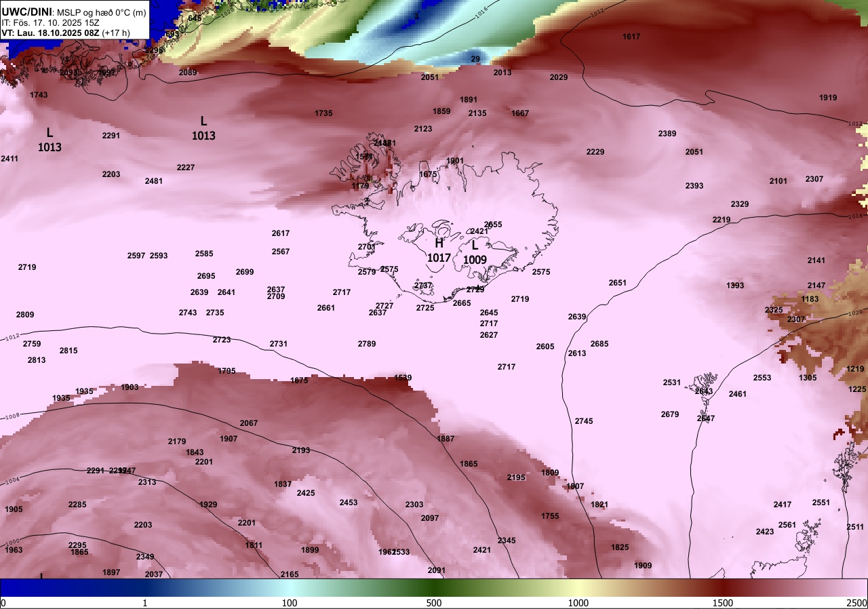The height and width of the screenshot is (609, 868).
Task: Select the L 1009 low-pressure label
Action: point(475,252)
